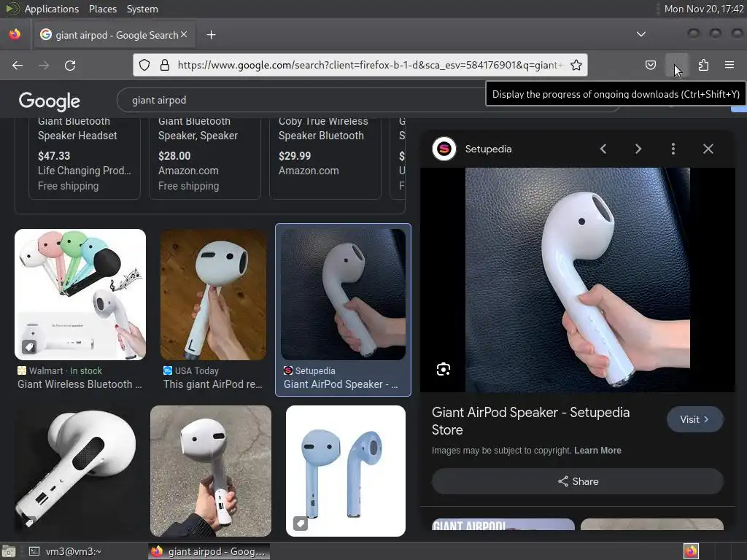Viewport: 747px width, 560px height.
Task: Focus the giant airpod search field
Action: coord(305,100)
